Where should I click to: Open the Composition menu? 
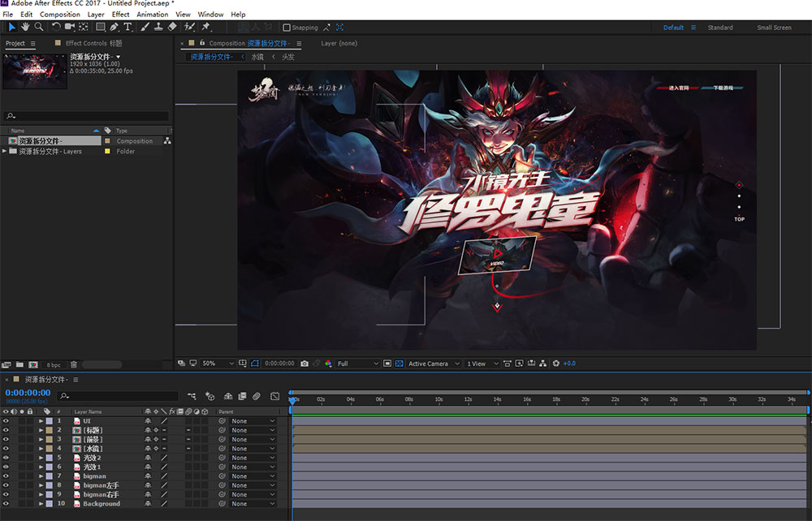pyautogui.click(x=60, y=15)
